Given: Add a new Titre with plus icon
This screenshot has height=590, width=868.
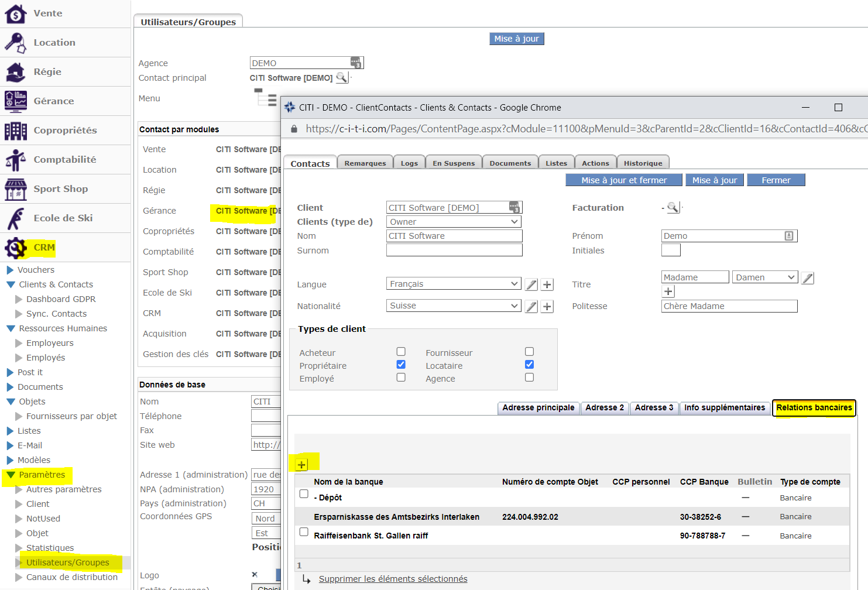Looking at the screenshot, I should coord(668,291).
